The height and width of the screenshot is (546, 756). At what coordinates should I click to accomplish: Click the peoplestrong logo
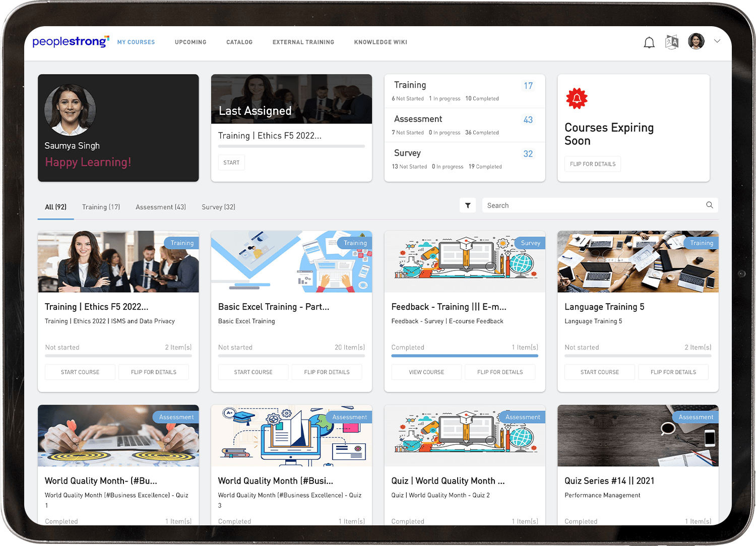click(x=71, y=42)
